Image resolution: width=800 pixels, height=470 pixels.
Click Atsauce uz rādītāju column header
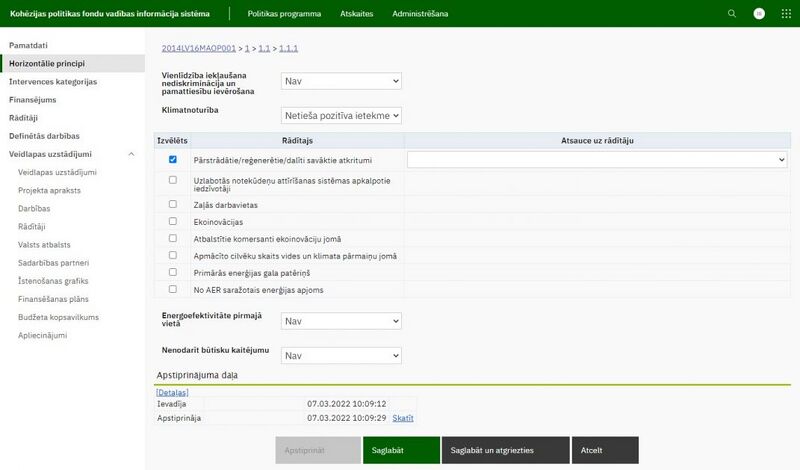tap(597, 140)
